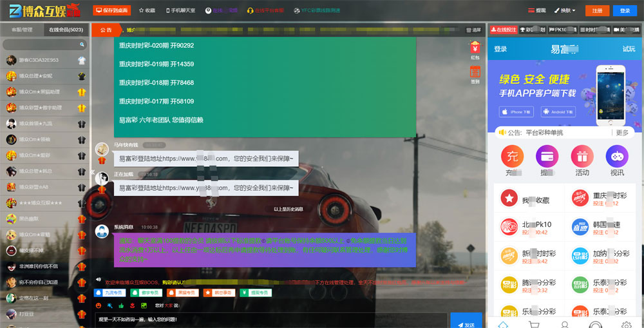Switch to 在线会员 tab

[66, 30]
